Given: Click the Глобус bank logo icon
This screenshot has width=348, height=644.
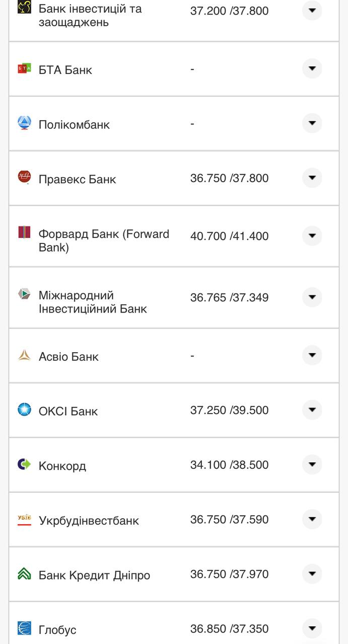Looking at the screenshot, I should coord(23,629).
